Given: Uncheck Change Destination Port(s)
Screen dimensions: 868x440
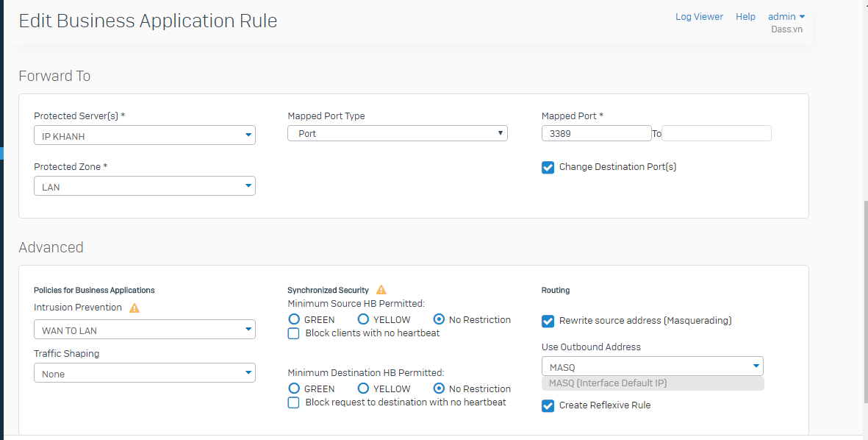Looking at the screenshot, I should 548,167.
